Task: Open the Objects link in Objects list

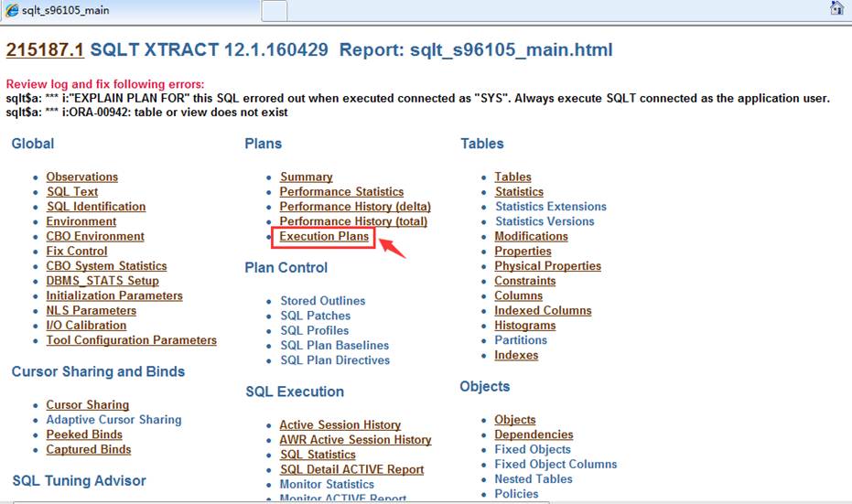Action: click(515, 420)
